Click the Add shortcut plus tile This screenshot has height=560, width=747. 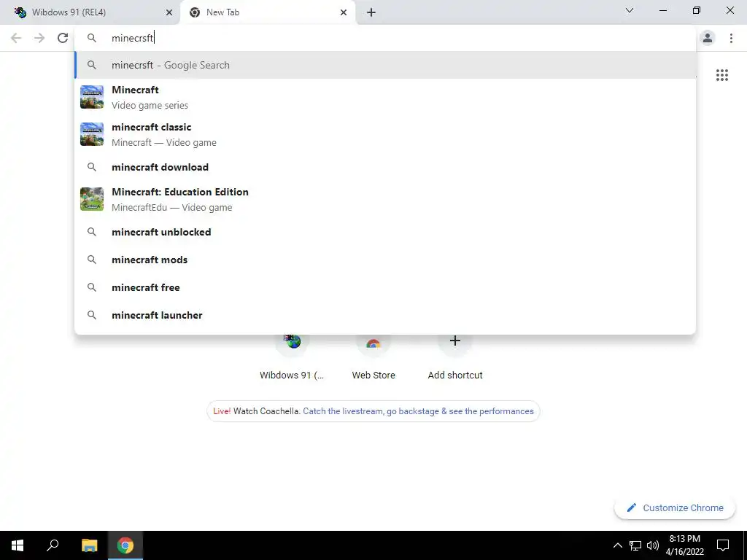pyautogui.click(x=455, y=357)
